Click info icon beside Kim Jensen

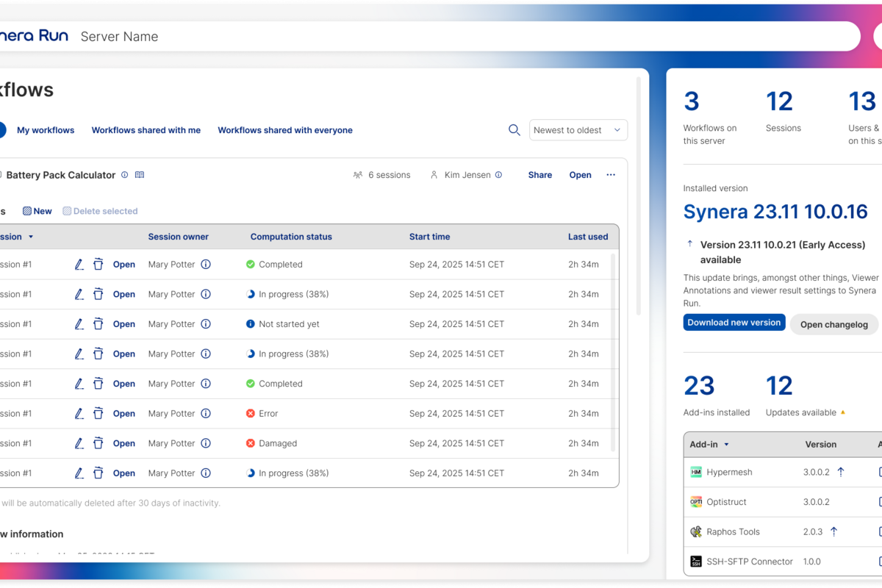coord(498,175)
